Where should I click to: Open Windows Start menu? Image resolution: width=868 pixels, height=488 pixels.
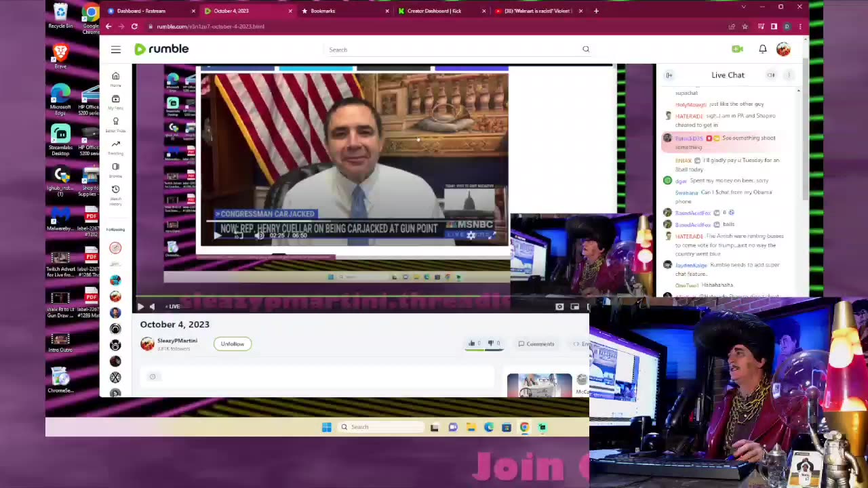click(x=326, y=427)
